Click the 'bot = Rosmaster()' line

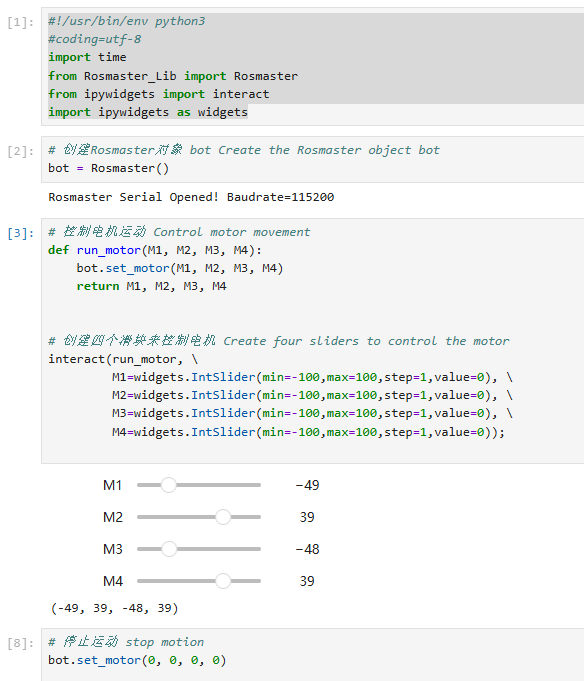(x=109, y=169)
